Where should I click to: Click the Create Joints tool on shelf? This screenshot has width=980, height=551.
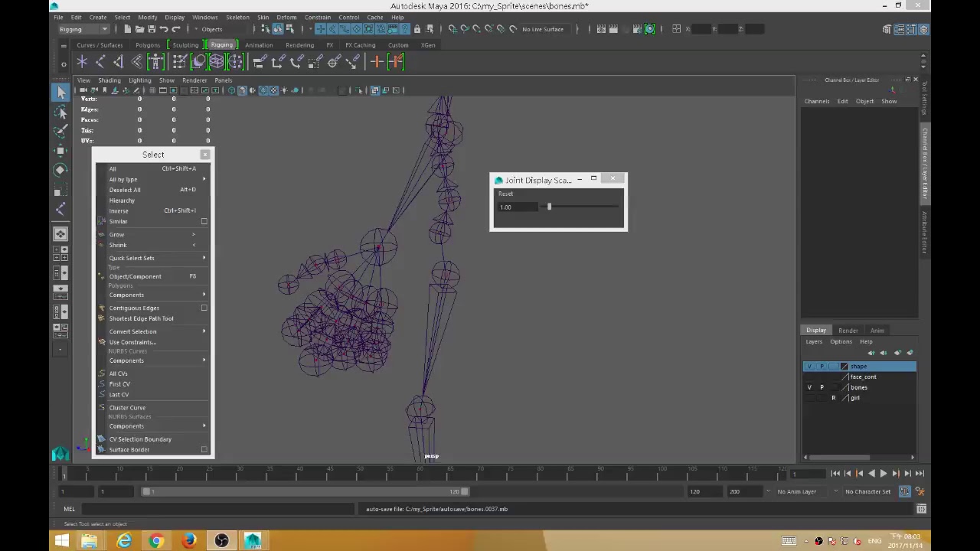[100, 62]
